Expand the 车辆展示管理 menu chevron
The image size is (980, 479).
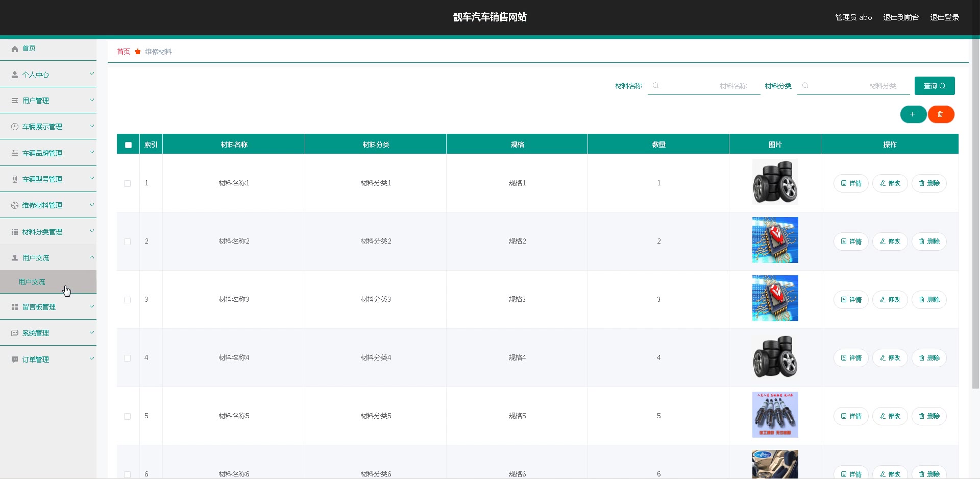pyautogui.click(x=92, y=126)
